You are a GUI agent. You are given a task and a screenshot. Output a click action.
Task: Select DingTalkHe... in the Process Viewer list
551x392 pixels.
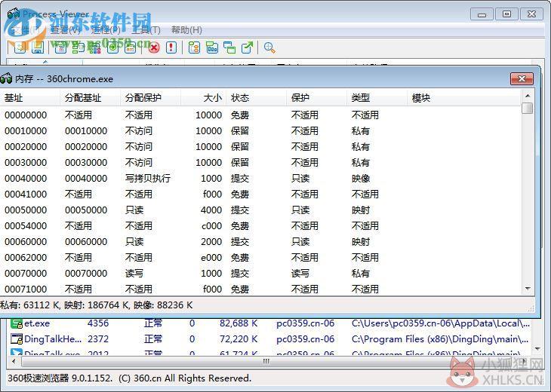coord(53,339)
